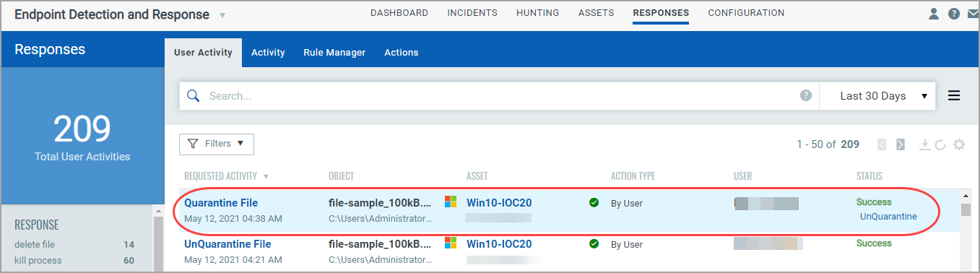Viewport: 980px width, 273px height.
Task: Click inside the Search input field
Action: [x=498, y=96]
